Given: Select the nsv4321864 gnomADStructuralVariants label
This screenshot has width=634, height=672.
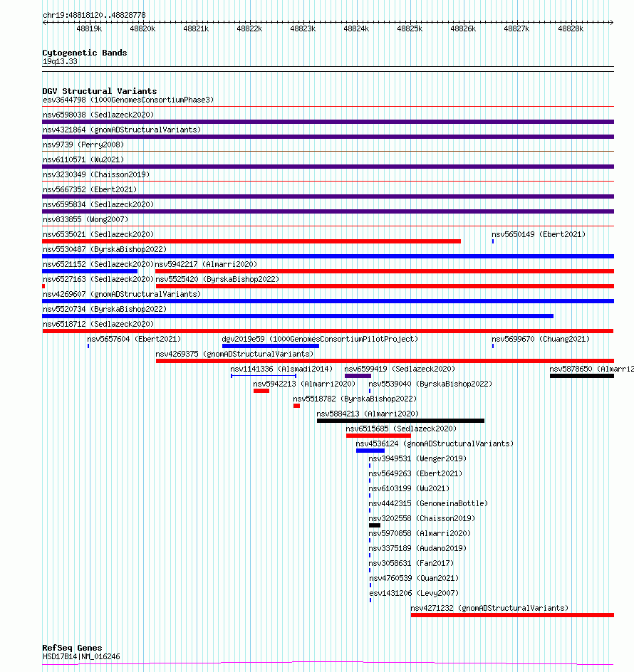Looking at the screenshot, I should pos(122,130).
